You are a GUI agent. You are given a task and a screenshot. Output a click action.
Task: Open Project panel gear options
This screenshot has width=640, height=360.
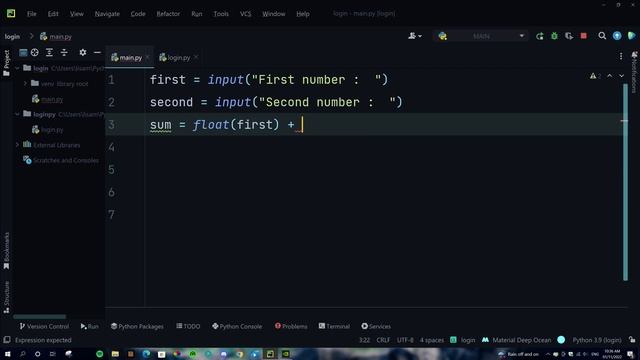point(83,52)
